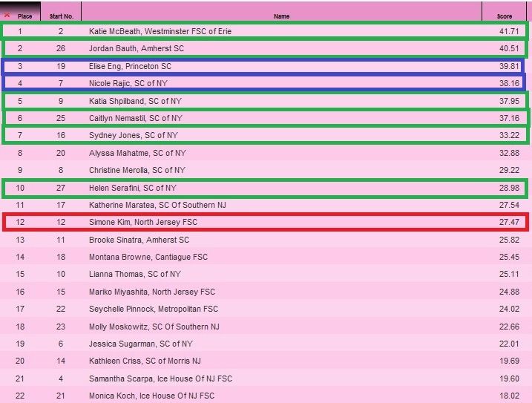Select Elise Eng, Princeton SC row
This screenshot has height=403, width=532.
263,66
